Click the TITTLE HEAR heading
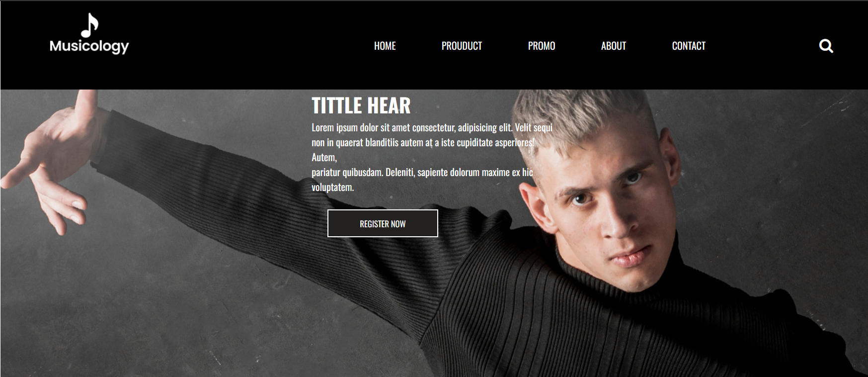 click(361, 105)
